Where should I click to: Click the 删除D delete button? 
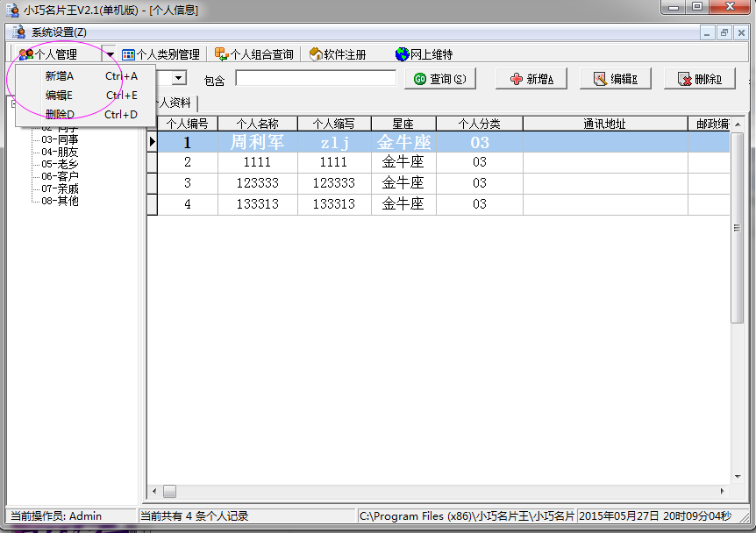click(699, 79)
